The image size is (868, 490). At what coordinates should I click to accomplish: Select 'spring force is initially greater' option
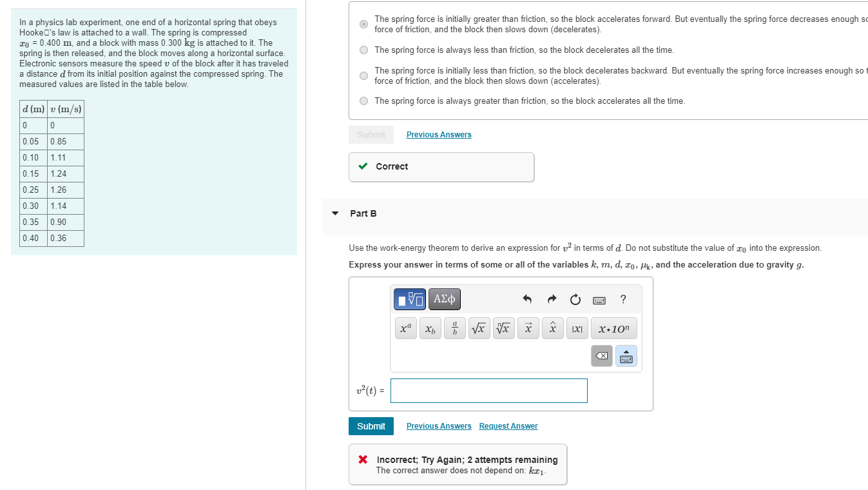(364, 24)
